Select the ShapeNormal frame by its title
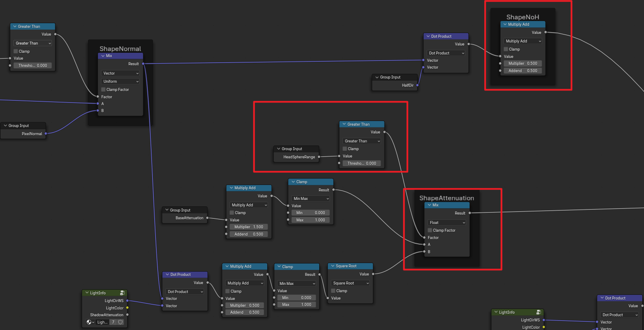This screenshot has height=330, width=644. pos(120,48)
